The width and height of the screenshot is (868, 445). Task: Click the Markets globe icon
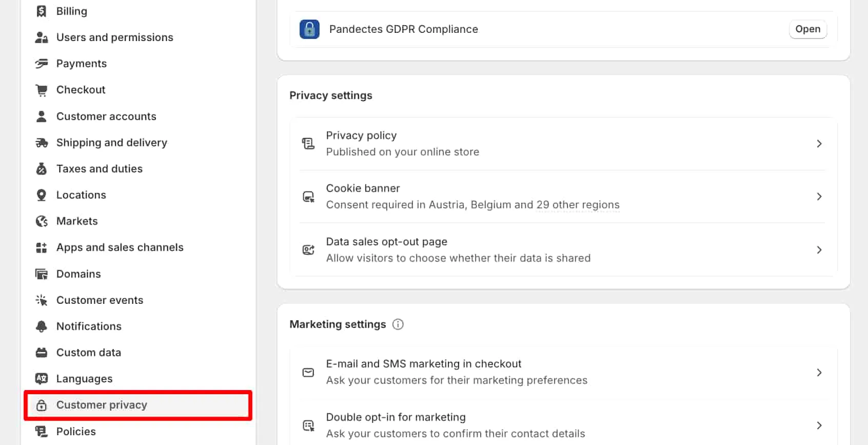[42, 221]
